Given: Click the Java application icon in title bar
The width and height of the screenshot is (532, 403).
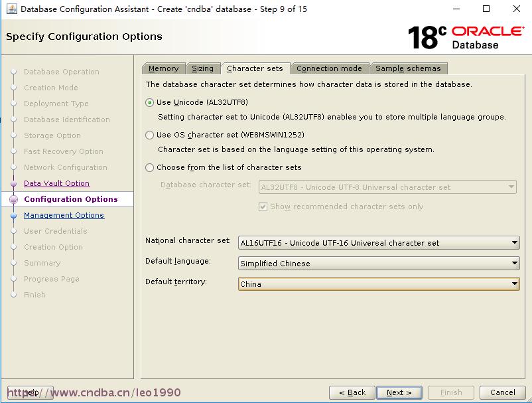Looking at the screenshot, I should (x=12, y=9).
